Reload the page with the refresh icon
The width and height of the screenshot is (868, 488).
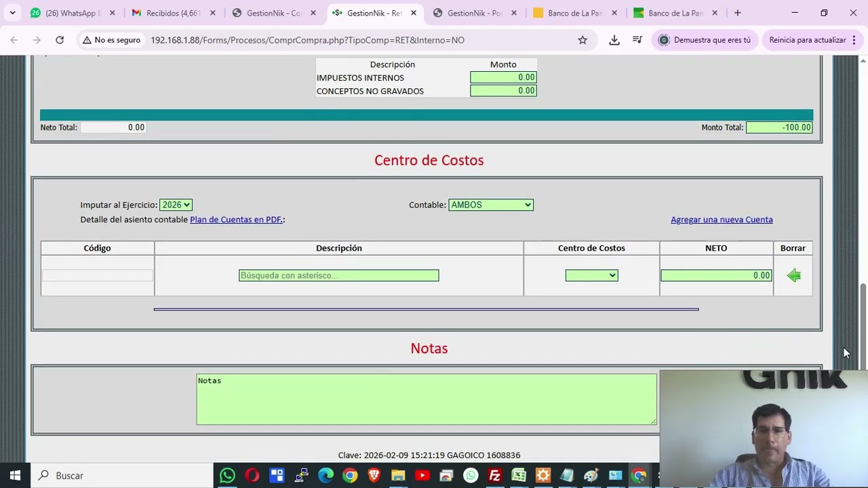[60, 40]
